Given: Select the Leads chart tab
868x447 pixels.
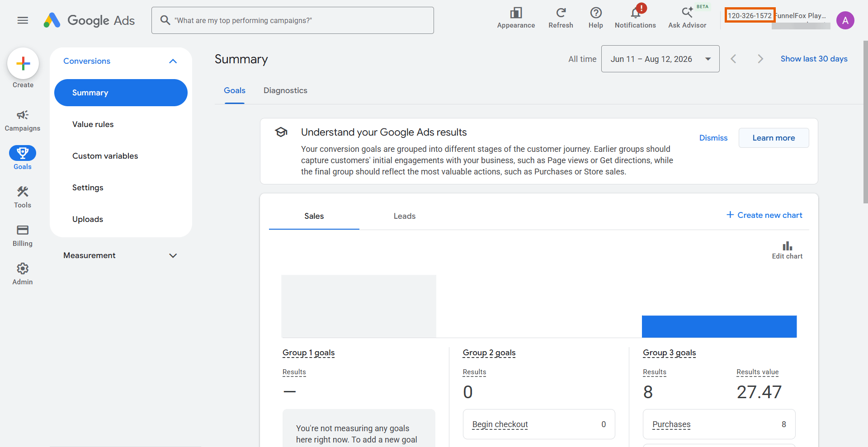Looking at the screenshot, I should tap(405, 216).
